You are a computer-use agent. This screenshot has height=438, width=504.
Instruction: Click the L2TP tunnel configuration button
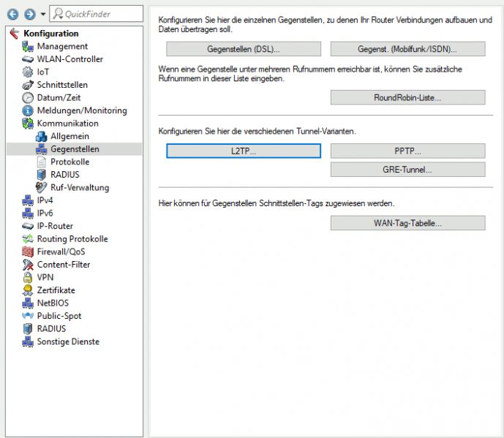(244, 151)
